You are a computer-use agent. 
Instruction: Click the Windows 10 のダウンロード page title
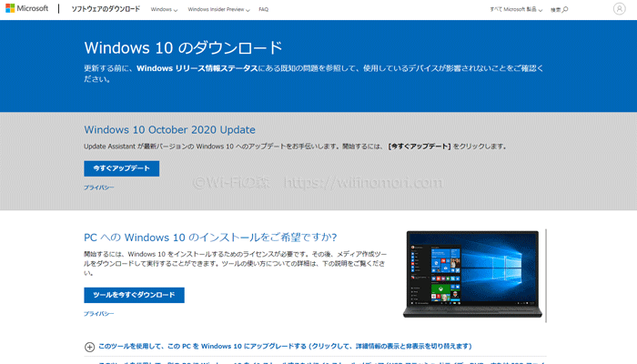(183, 47)
